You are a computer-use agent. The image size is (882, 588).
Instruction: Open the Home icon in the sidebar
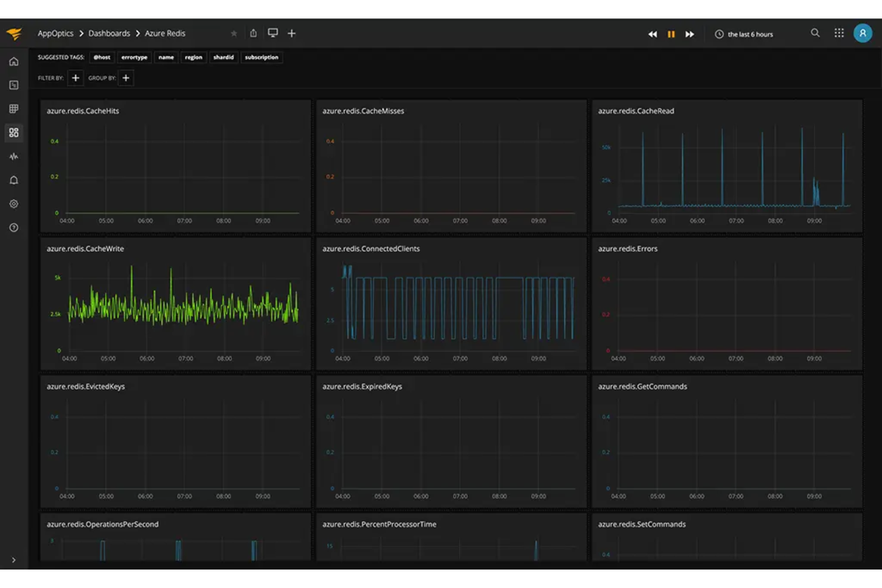pyautogui.click(x=14, y=61)
